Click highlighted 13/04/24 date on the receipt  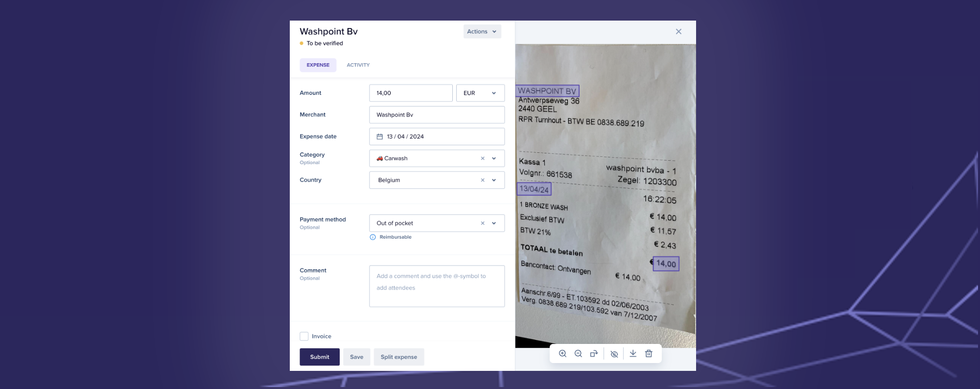[x=534, y=189]
